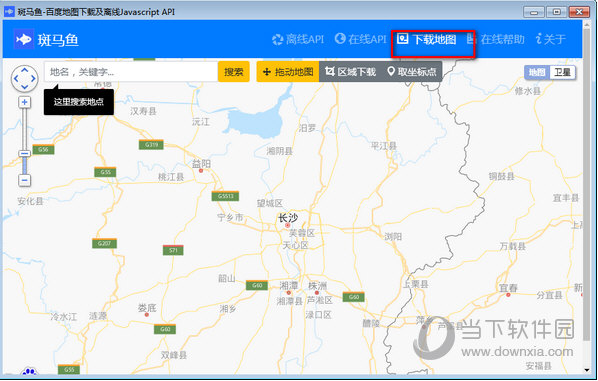
Task: Click the scrollbar down arrow
Action: [587, 370]
